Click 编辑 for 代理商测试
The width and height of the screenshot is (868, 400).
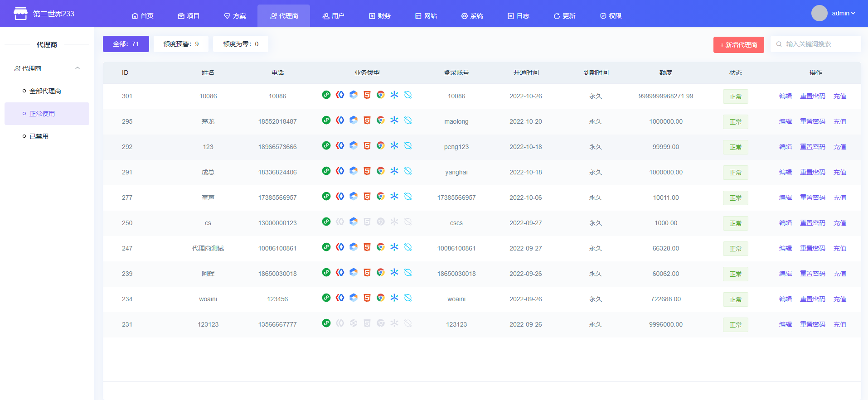pos(786,248)
